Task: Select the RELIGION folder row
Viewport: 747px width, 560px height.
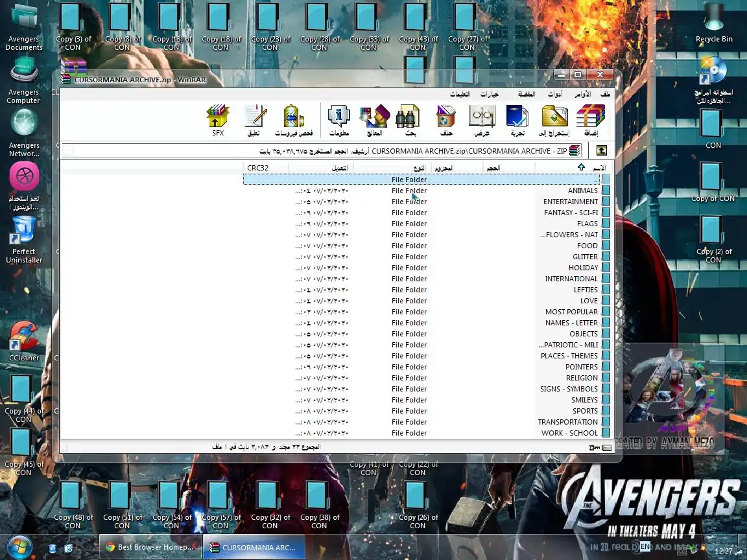Action: point(427,378)
